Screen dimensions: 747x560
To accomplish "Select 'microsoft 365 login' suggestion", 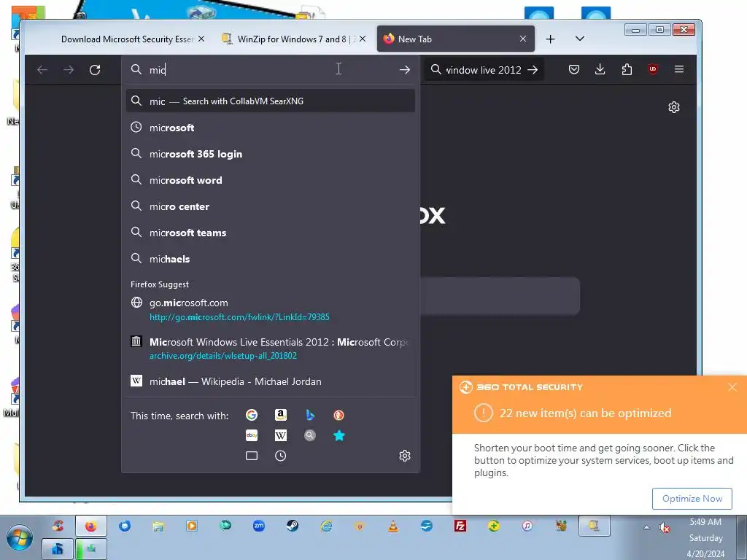I will click(x=270, y=154).
